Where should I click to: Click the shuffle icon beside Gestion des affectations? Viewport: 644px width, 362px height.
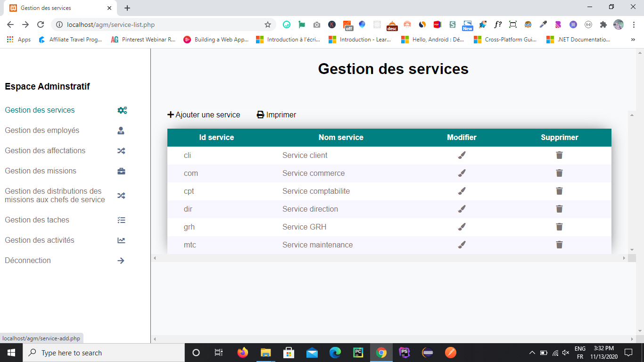click(x=121, y=151)
